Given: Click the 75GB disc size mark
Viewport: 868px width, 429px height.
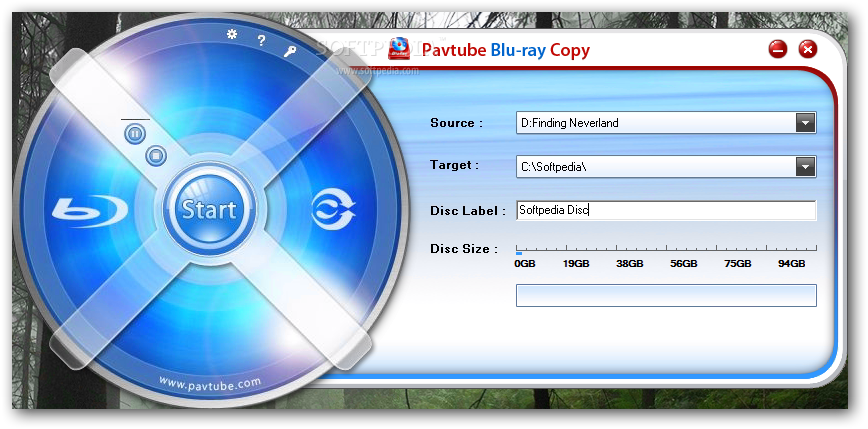Looking at the screenshot, I should (x=737, y=264).
